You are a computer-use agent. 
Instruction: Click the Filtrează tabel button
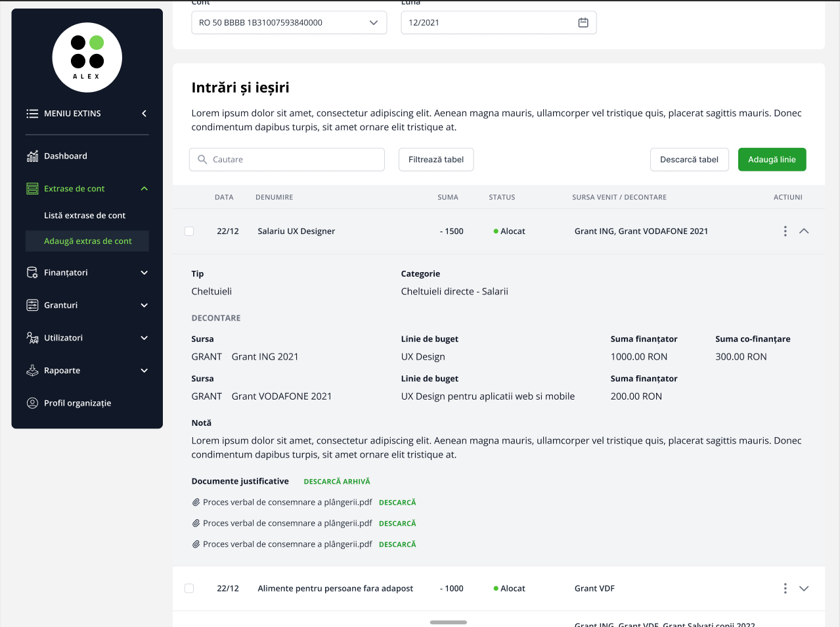436,159
